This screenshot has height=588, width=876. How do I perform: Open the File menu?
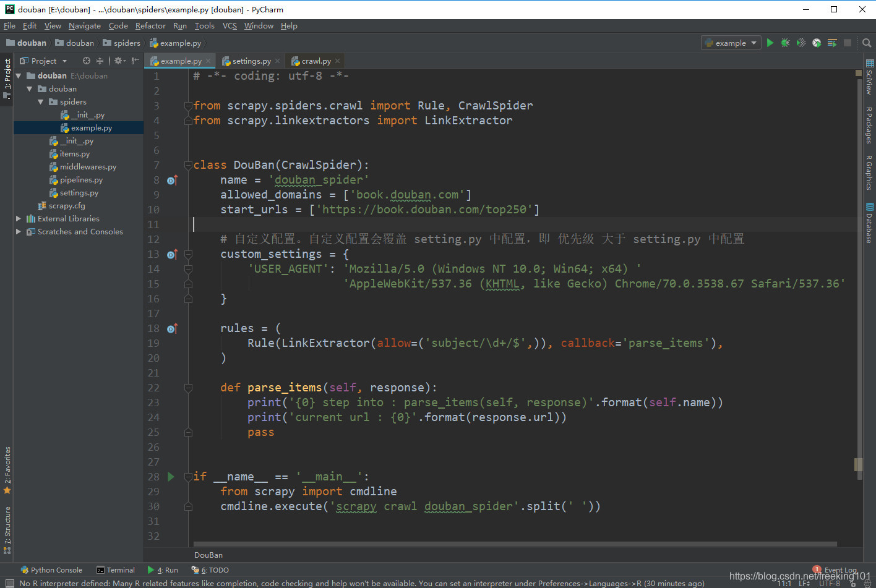(x=9, y=26)
